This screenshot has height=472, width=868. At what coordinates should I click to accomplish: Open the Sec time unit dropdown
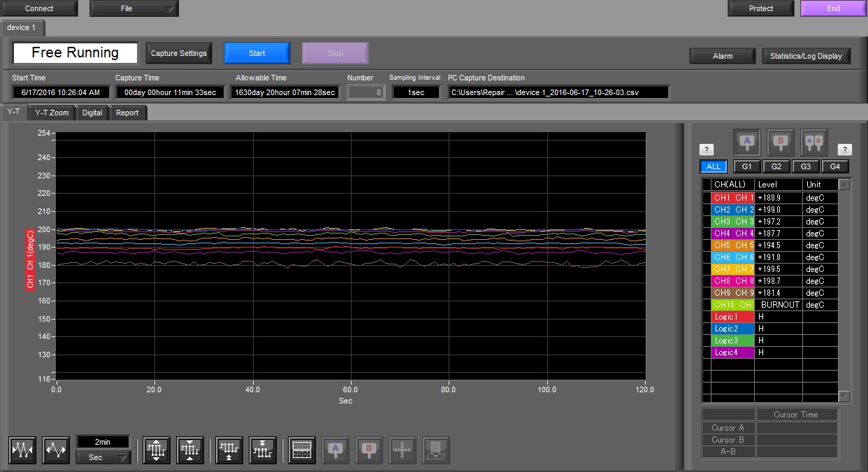[103, 457]
